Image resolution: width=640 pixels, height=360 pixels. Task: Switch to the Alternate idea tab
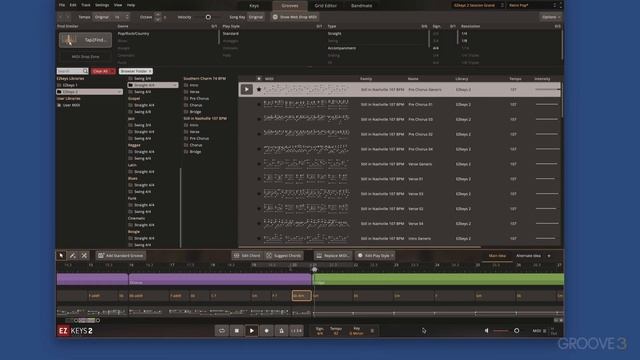pos(528,256)
